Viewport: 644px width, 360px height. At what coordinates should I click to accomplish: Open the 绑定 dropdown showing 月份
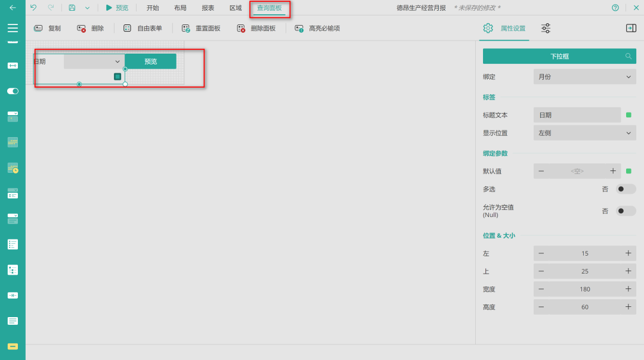(x=585, y=77)
